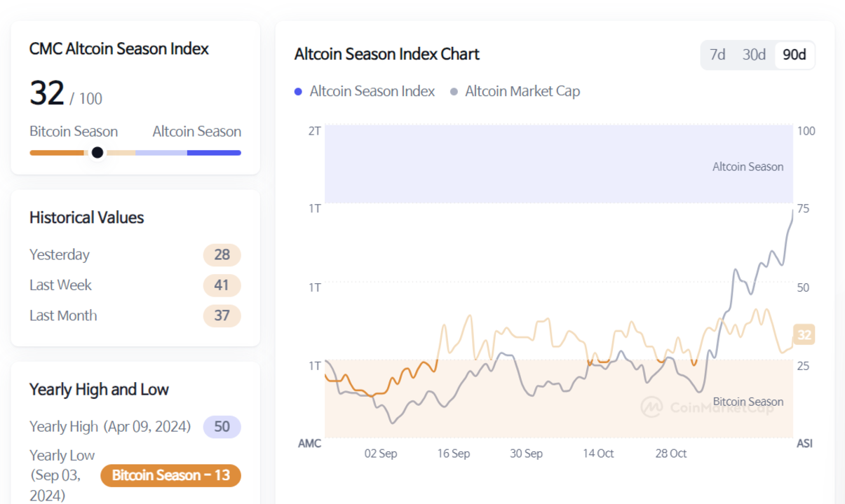The width and height of the screenshot is (845, 504).
Task: Click the current value 32 chart marker
Action: pyautogui.click(x=804, y=335)
